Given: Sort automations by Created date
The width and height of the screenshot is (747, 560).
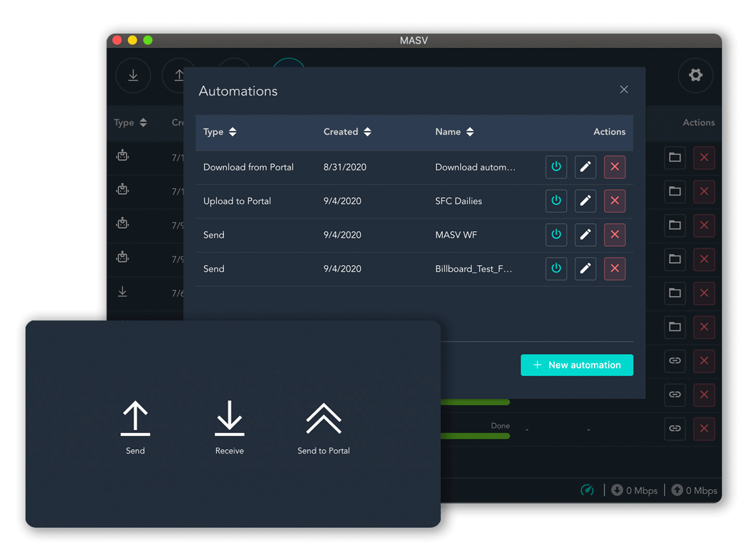Looking at the screenshot, I should point(347,132).
